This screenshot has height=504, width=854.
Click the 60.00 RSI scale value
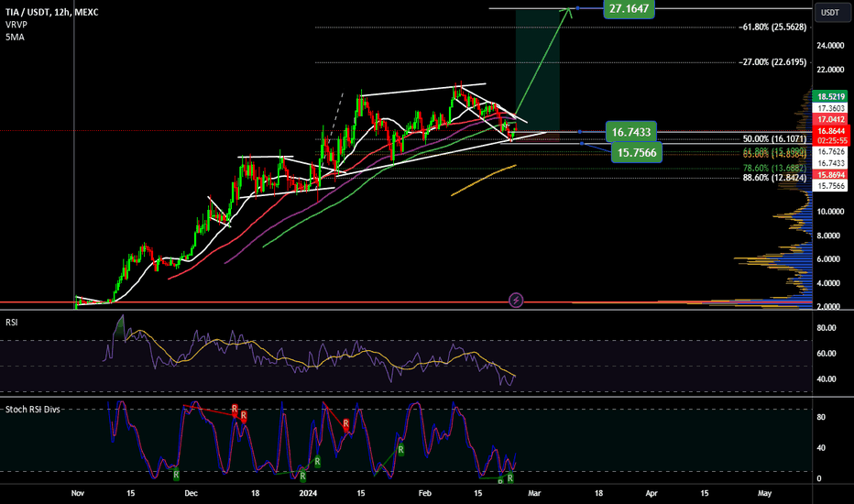(827, 354)
